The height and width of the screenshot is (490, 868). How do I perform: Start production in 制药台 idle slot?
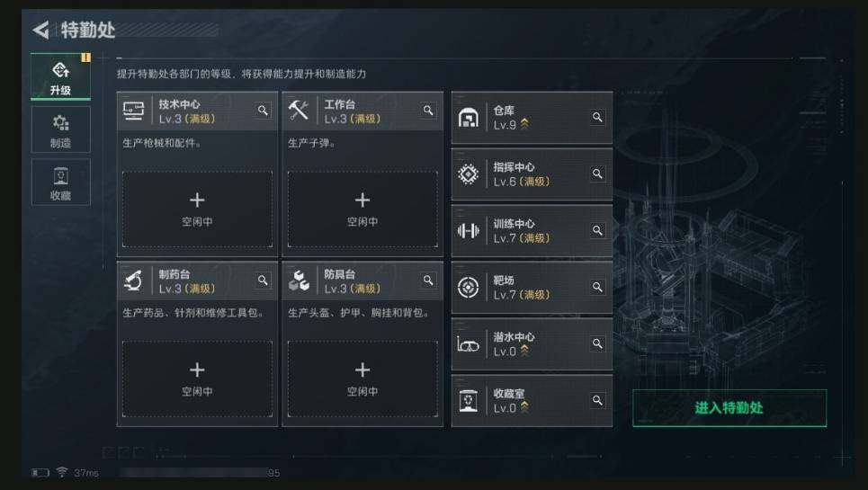tap(197, 379)
